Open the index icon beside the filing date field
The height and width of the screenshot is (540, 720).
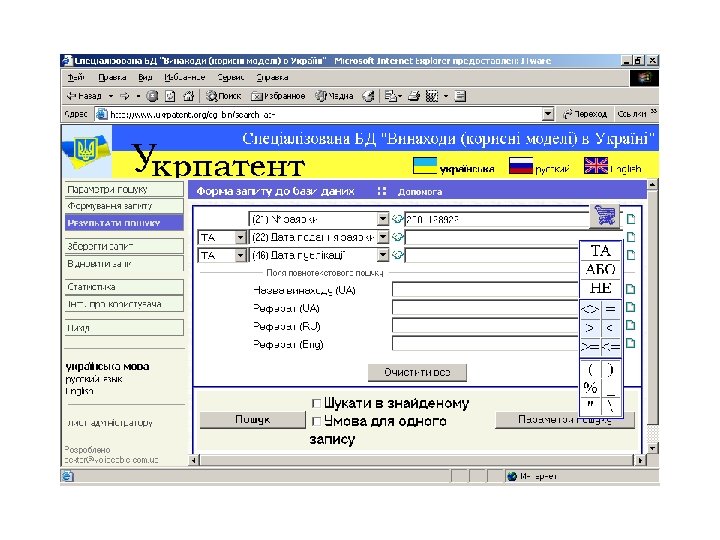coord(398,237)
